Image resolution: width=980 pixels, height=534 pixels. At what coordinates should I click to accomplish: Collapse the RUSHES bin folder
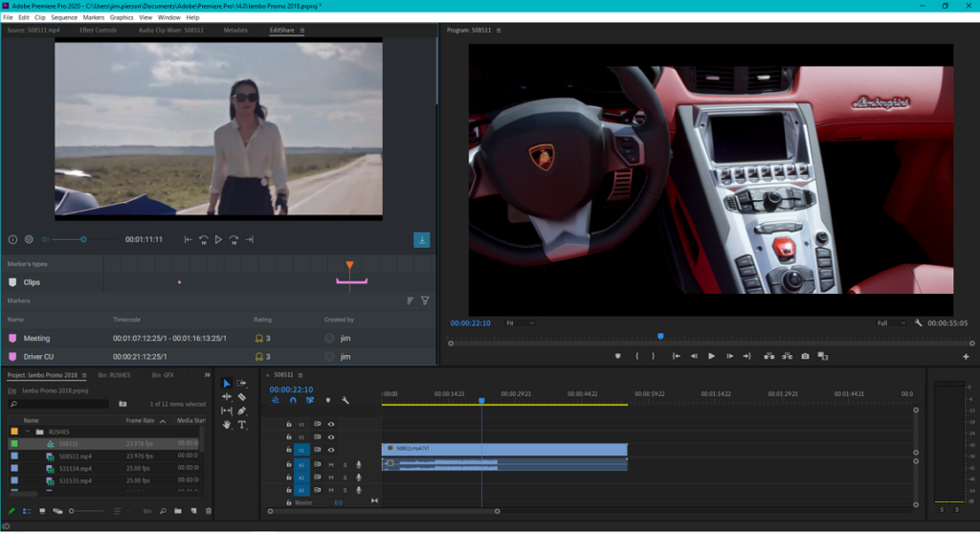pyautogui.click(x=28, y=432)
